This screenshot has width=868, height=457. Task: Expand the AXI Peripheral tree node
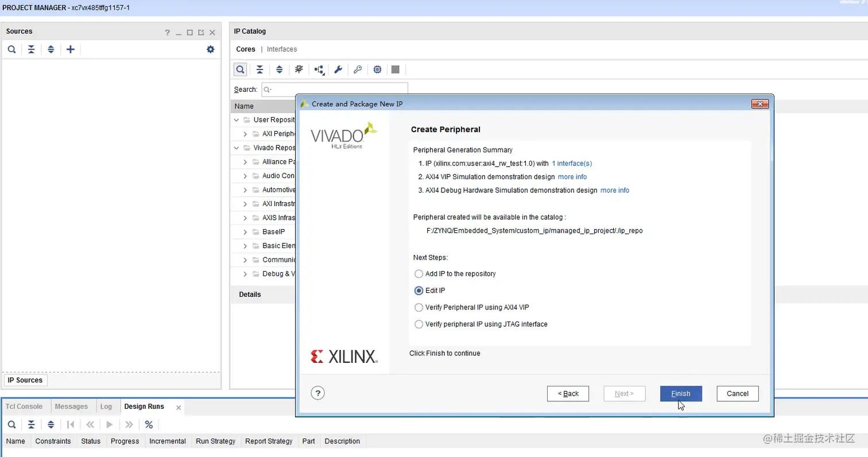pos(245,134)
